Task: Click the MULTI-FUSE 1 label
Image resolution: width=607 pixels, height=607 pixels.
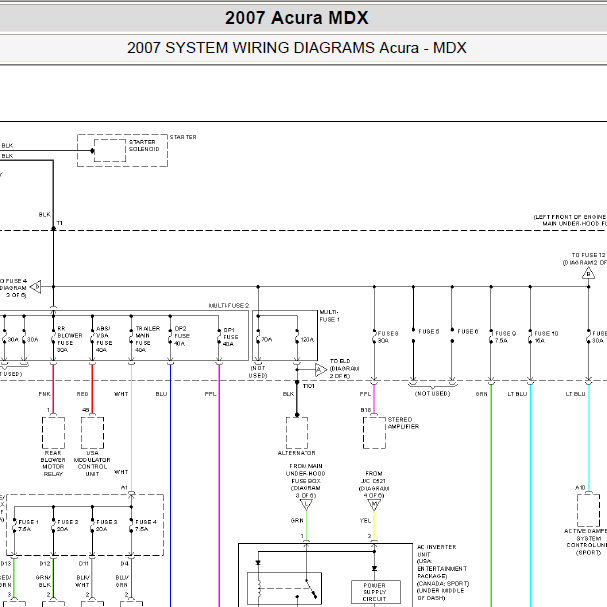Action: tap(329, 316)
